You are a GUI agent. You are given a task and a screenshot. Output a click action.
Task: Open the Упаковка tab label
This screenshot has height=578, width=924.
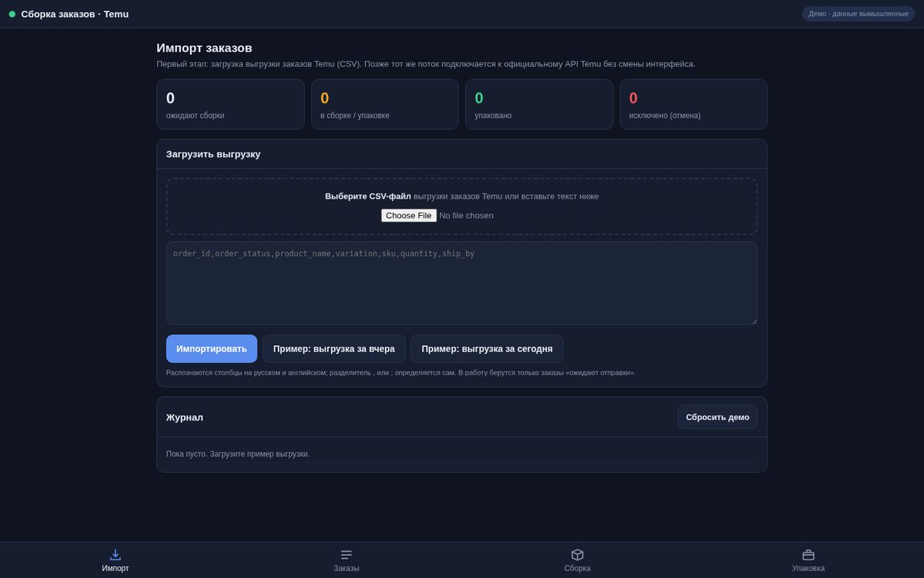click(x=808, y=569)
